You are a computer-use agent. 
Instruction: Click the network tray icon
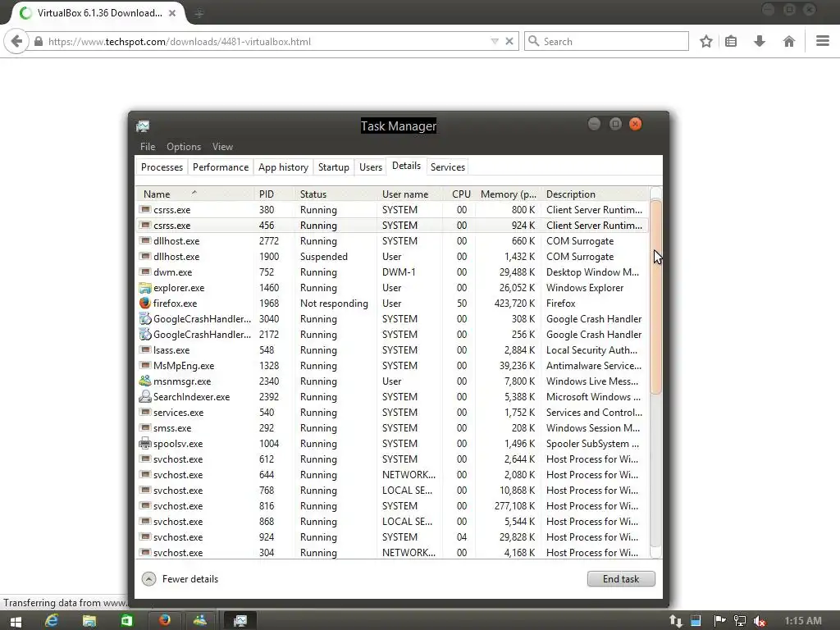tap(740, 621)
